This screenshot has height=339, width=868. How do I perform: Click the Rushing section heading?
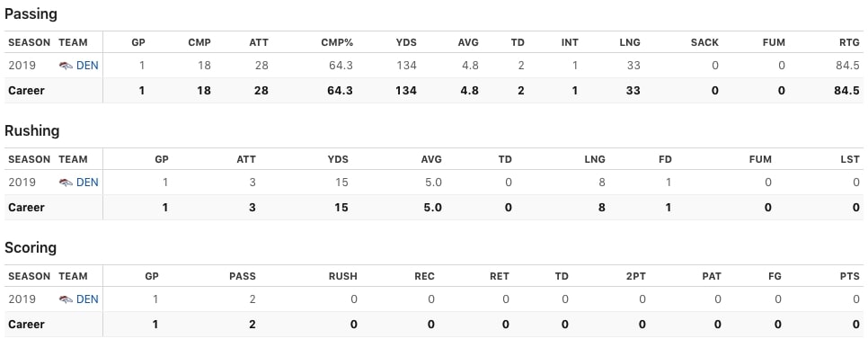[x=32, y=131]
